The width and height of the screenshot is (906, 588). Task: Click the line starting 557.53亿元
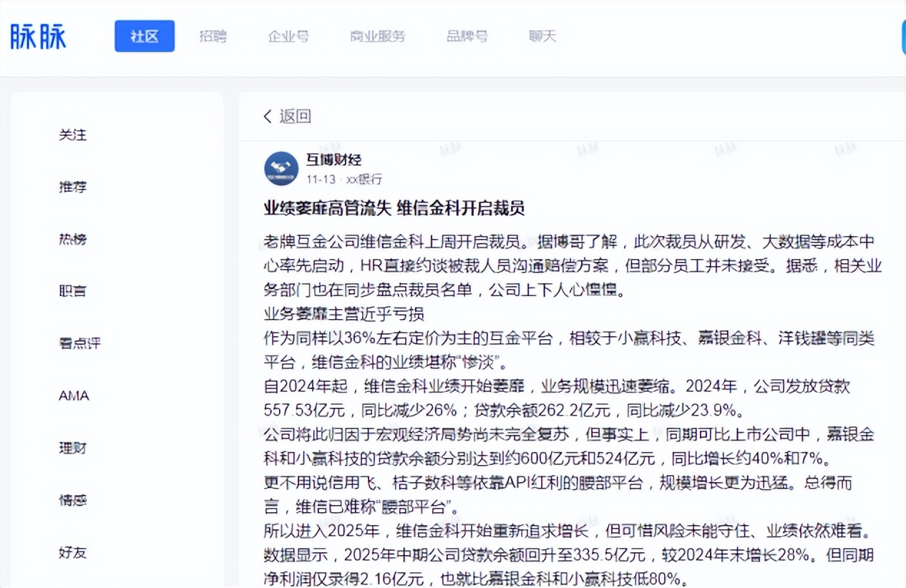click(505, 411)
